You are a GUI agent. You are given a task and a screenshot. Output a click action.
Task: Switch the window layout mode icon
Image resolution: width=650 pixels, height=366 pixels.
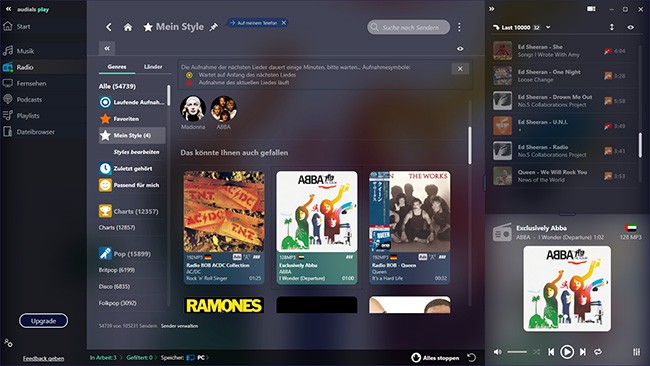click(x=591, y=9)
